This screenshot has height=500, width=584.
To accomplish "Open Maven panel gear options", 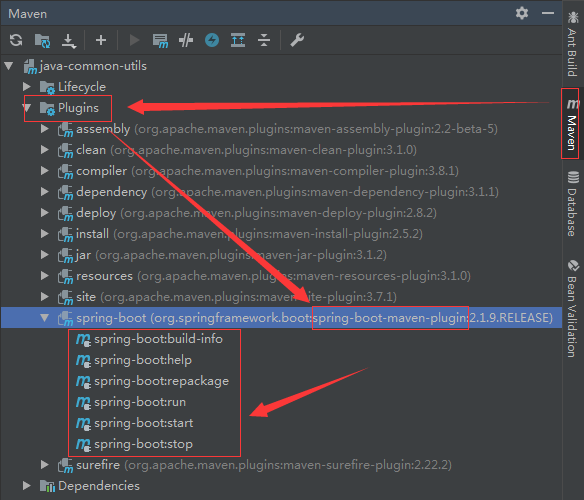I will pyautogui.click(x=522, y=13).
